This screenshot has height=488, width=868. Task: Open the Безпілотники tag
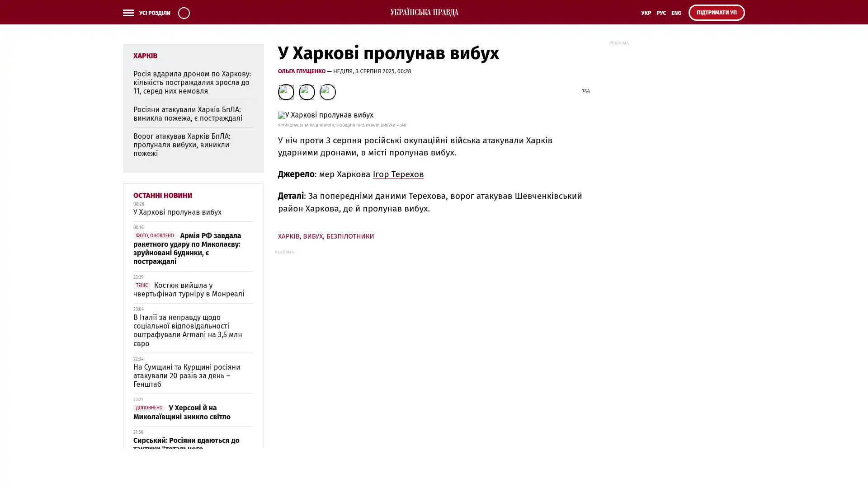click(x=350, y=236)
